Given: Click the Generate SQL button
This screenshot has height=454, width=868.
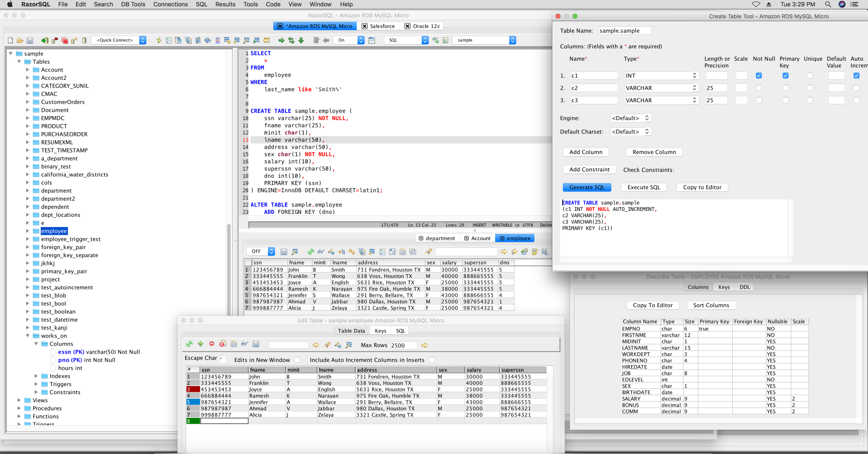Looking at the screenshot, I should coord(587,187).
